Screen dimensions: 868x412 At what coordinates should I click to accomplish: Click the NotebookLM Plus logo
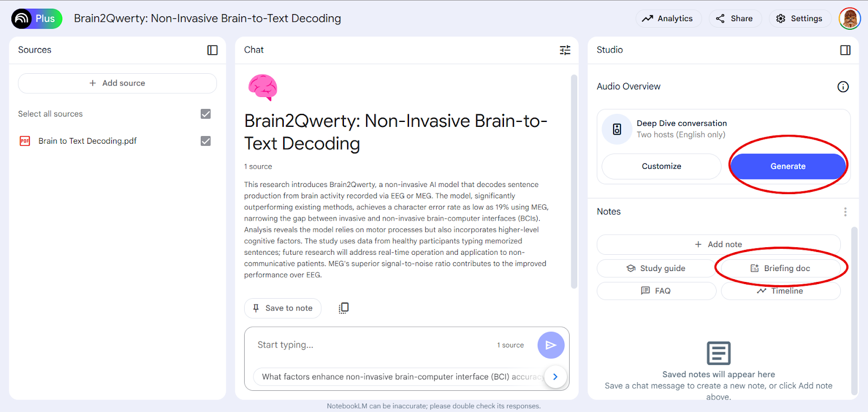(x=37, y=18)
